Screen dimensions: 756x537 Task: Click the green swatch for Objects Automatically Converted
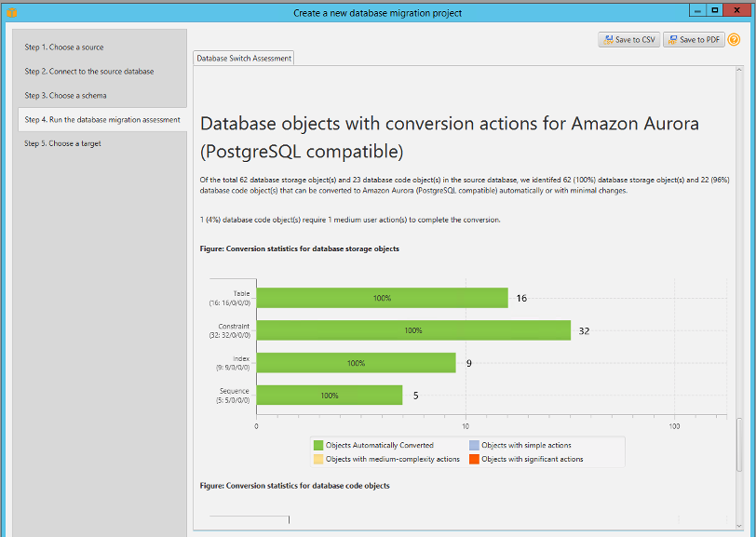pos(317,445)
